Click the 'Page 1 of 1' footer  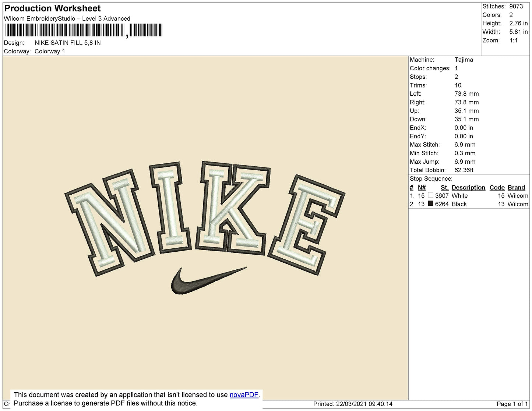[512, 404]
